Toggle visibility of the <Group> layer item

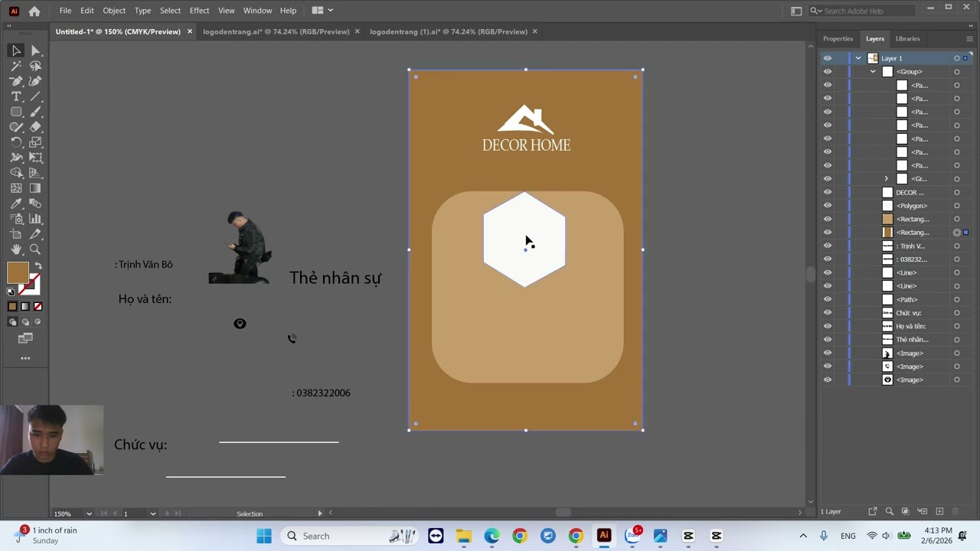(x=827, y=72)
